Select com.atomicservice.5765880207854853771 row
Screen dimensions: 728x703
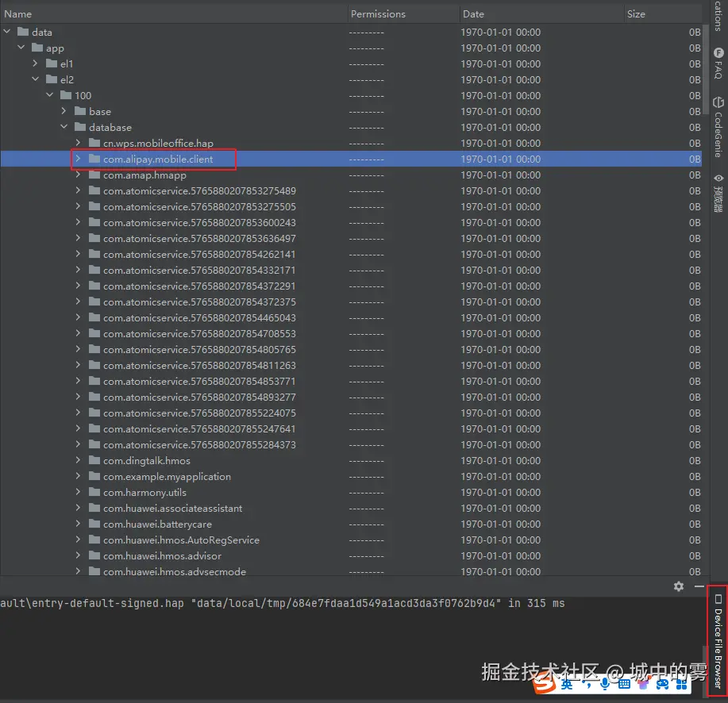point(351,381)
